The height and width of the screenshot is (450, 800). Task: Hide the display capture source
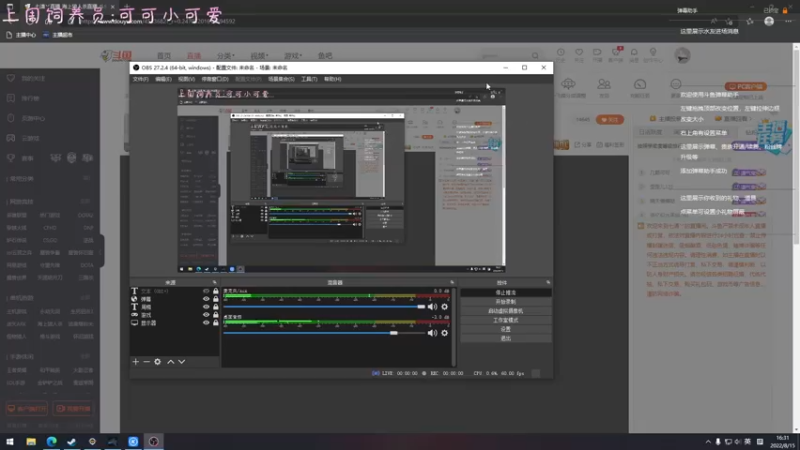206,322
